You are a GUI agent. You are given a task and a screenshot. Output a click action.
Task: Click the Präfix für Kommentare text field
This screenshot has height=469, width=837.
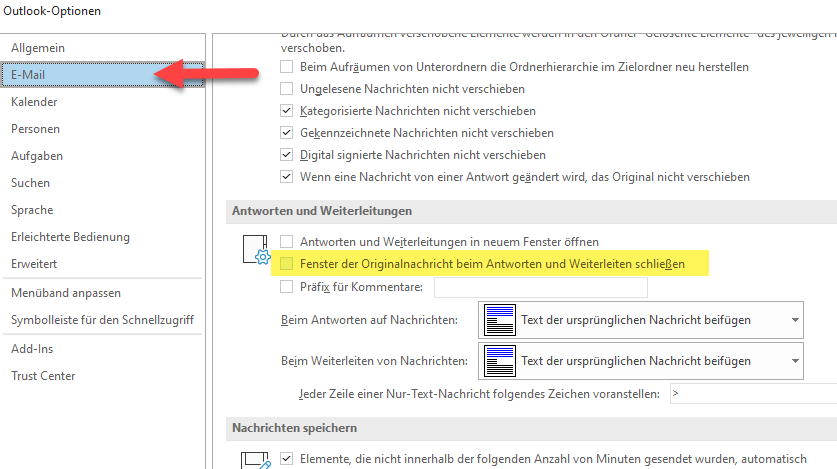(x=541, y=287)
